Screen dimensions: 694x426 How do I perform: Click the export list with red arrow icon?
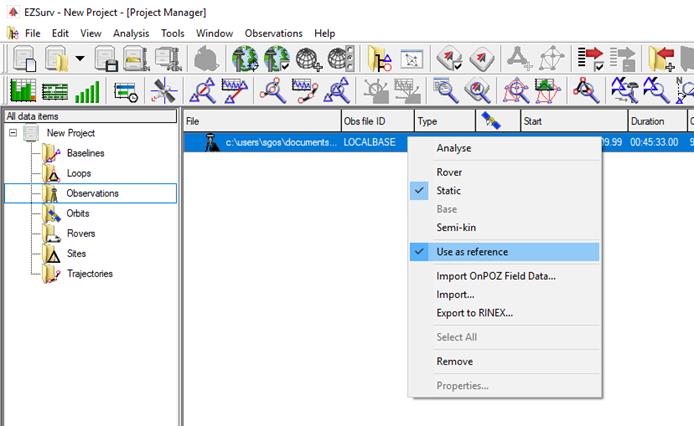(x=590, y=58)
